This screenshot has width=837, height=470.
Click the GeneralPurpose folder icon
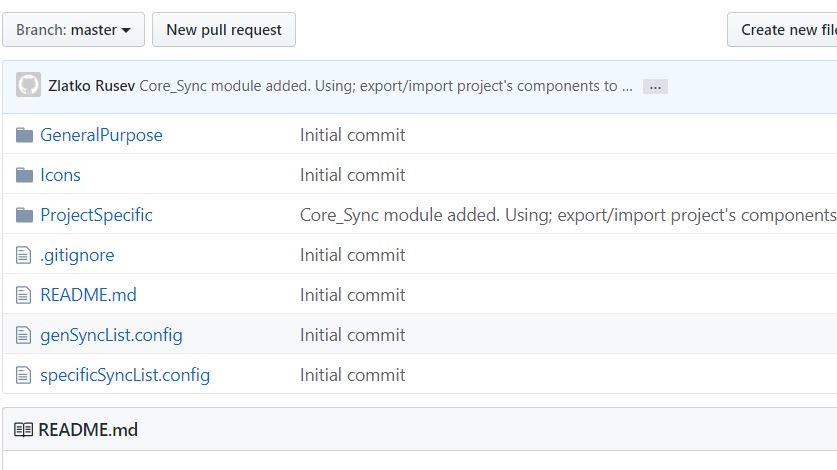24,135
